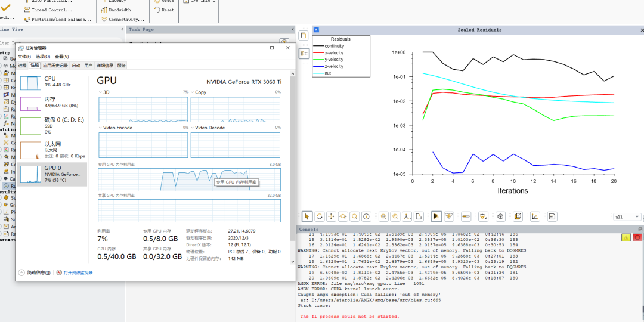
Task: Expand the Video Decode graph selector
Action: (193, 128)
